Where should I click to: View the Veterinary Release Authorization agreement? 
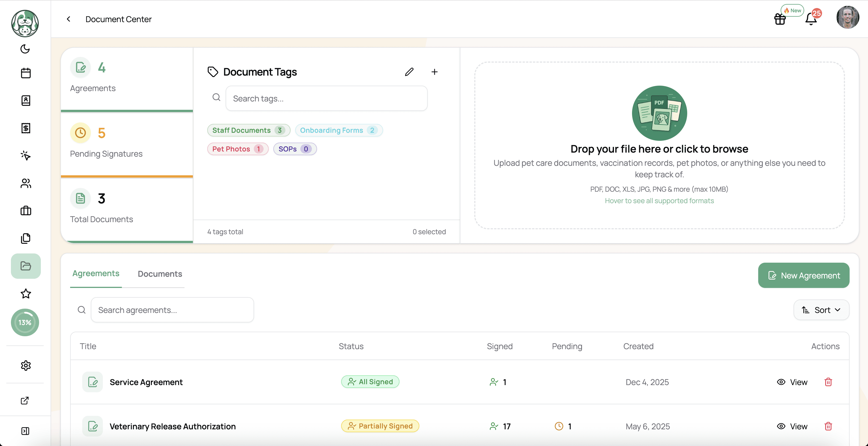pyautogui.click(x=792, y=426)
